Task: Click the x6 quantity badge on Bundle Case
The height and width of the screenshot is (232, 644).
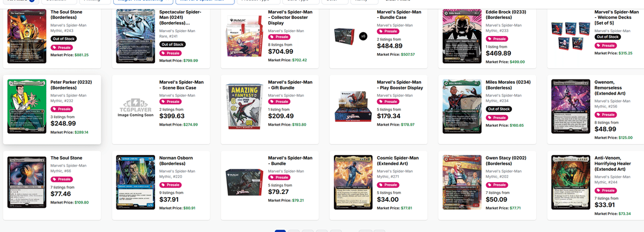Action: [x=363, y=35]
